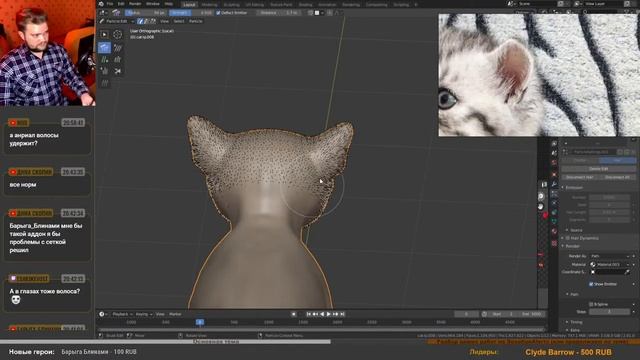
Task: Open the Particles properties tab
Action: click(x=554, y=194)
